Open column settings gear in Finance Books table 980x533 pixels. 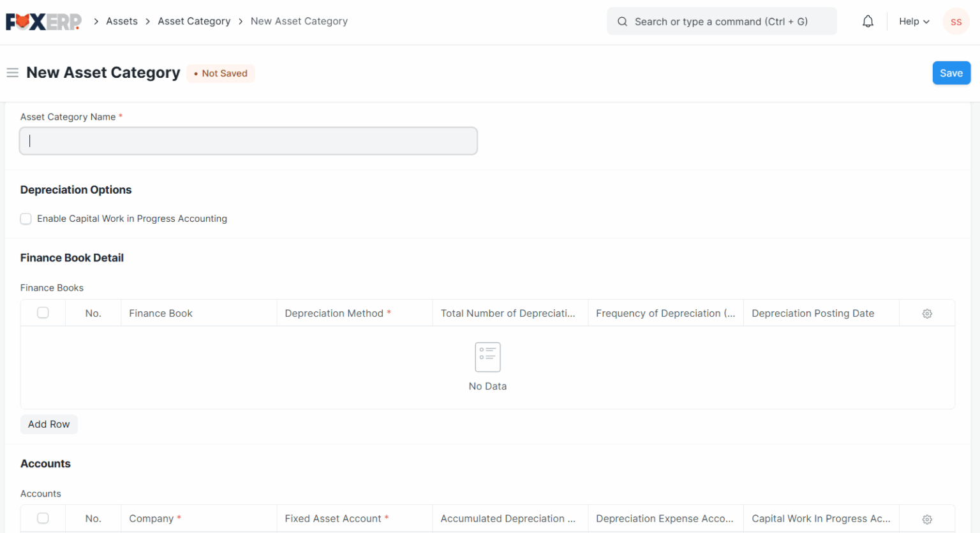click(926, 313)
